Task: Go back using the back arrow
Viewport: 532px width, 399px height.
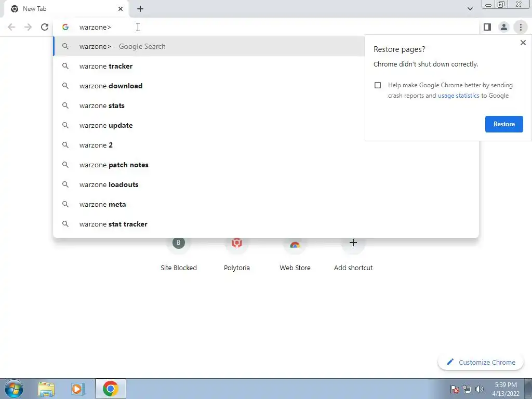Action: [x=11, y=27]
